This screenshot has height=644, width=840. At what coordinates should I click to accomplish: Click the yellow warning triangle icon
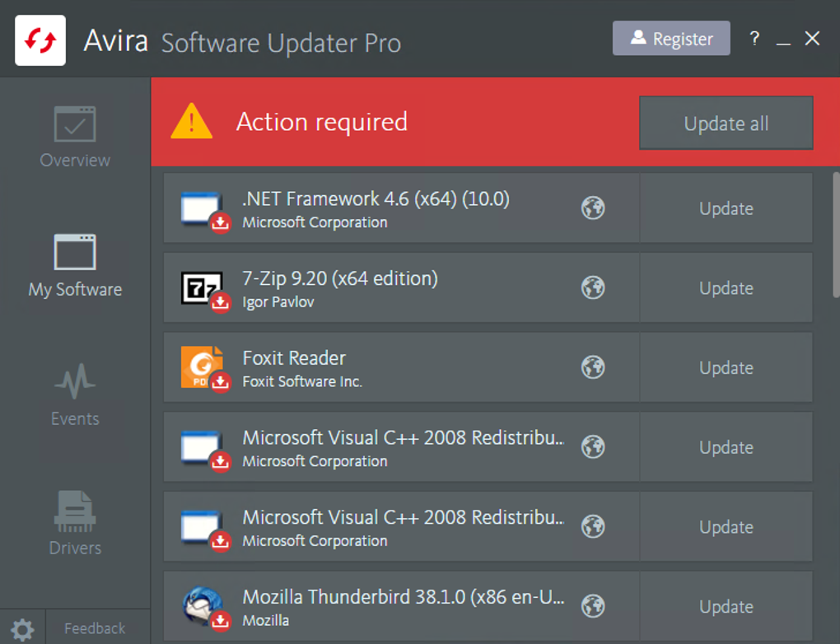pyautogui.click(x=191, y=122)
